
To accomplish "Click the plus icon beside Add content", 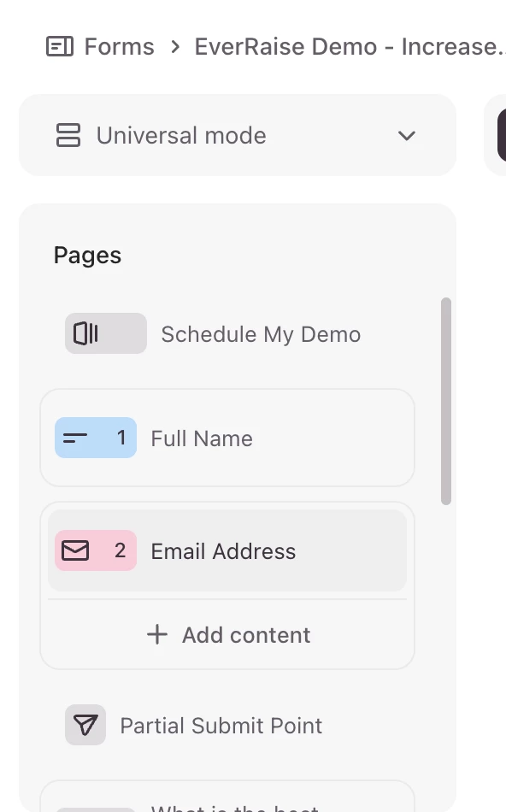I will point(157,634).
